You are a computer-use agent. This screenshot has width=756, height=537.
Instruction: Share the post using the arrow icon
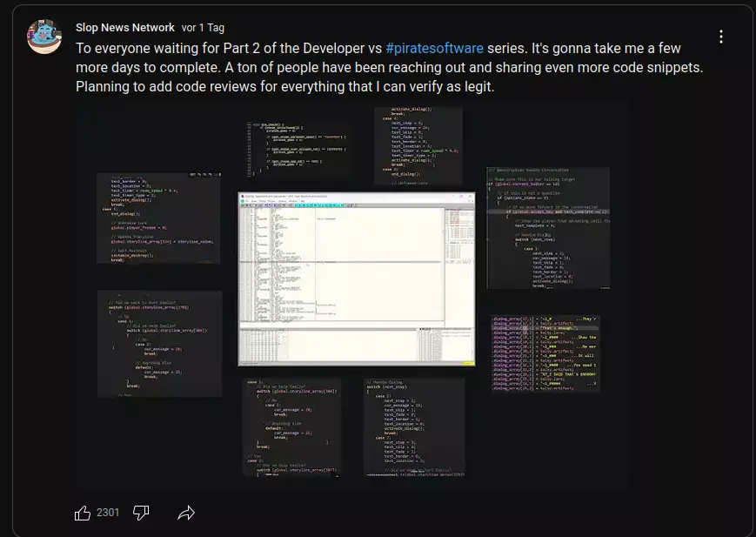coord(186,513)
